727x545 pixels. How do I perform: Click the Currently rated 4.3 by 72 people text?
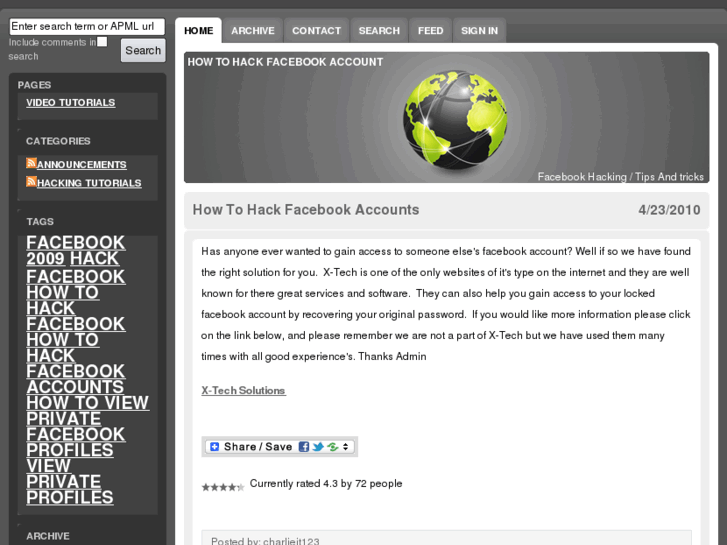point(326,483)
